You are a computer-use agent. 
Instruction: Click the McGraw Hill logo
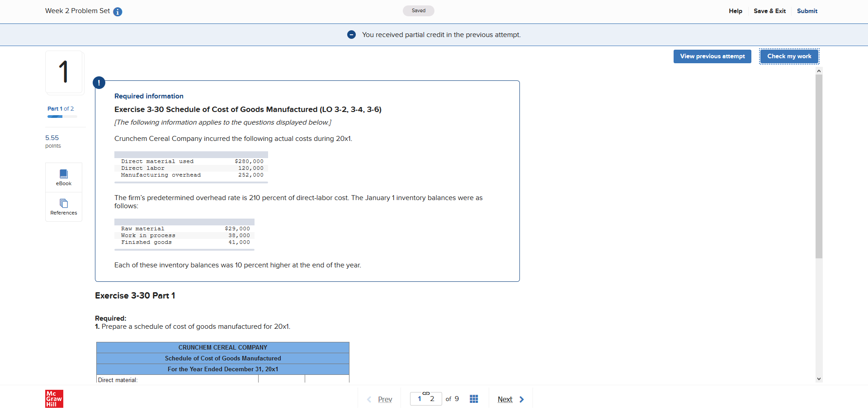54,399
